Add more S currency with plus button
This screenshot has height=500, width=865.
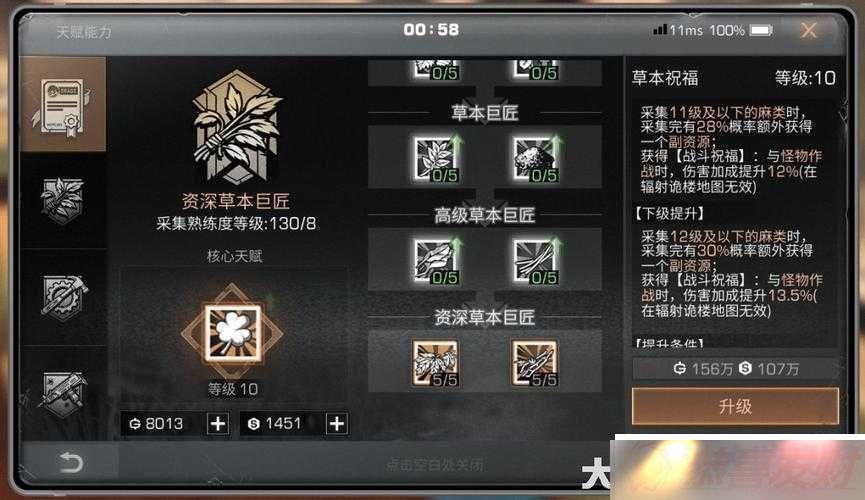pos(337,423)
